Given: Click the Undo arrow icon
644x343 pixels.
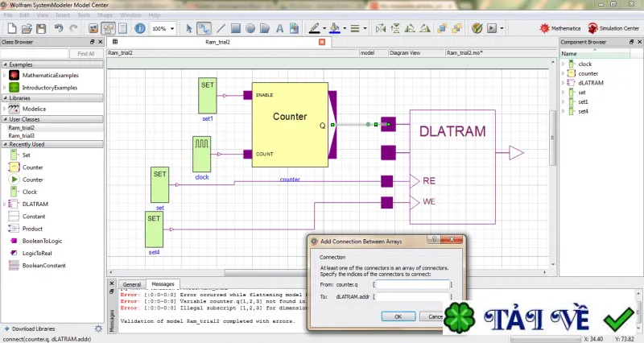Looking at the screenshot, I should (59, 28).
